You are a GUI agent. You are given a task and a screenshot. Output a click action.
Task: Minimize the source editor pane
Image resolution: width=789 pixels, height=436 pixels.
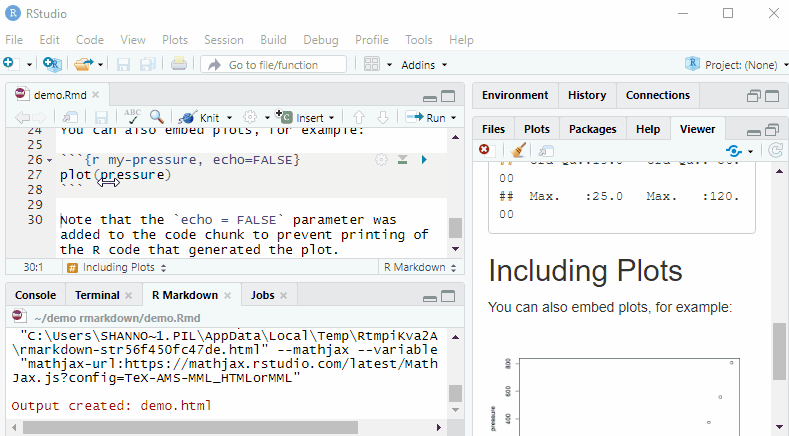[430, 97]
